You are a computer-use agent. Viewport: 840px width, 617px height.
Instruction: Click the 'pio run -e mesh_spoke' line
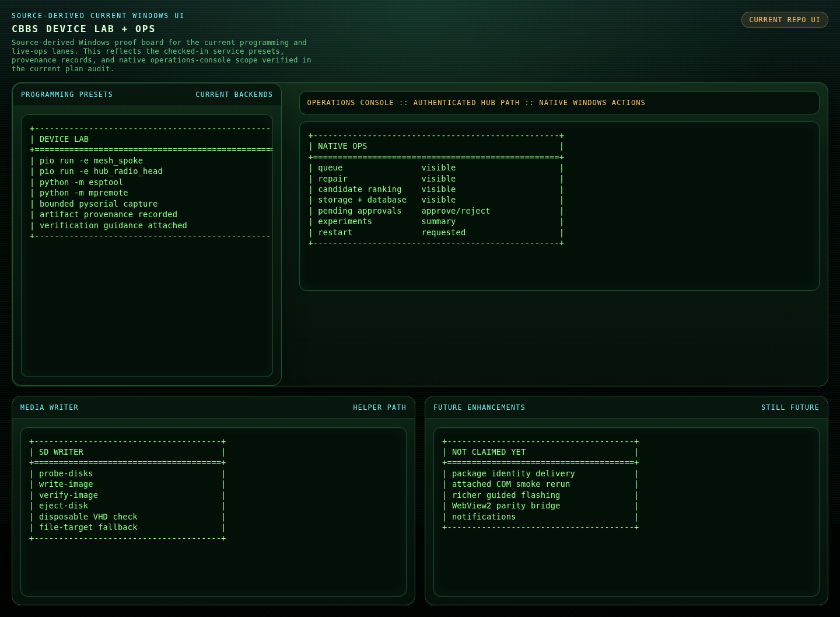91,161
